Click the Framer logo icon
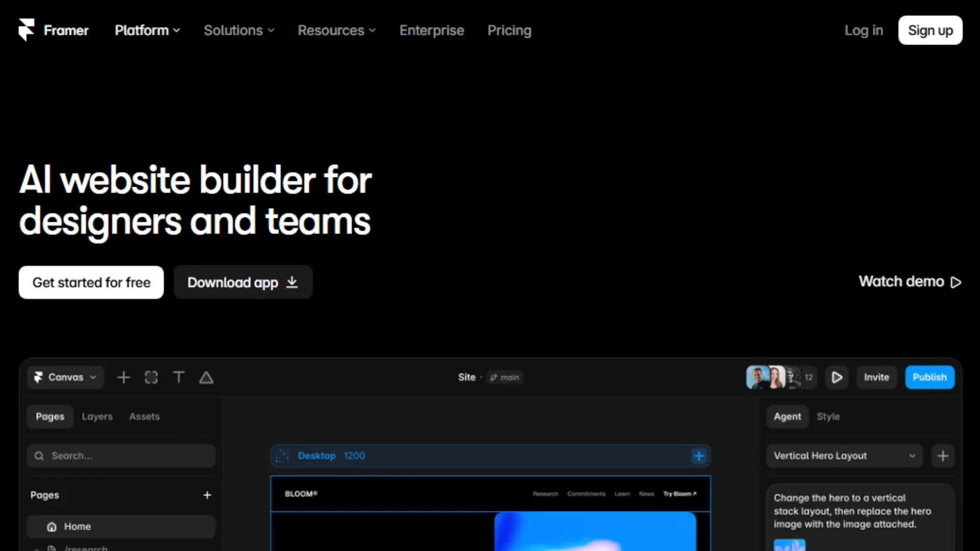 pos(27,30)
